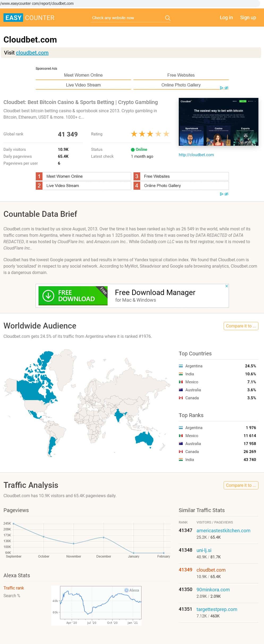Viewport: 264px width, 644px height.
Task: Select numbered ad 2 'Live Video Stream'
Action: pos(83,186)
